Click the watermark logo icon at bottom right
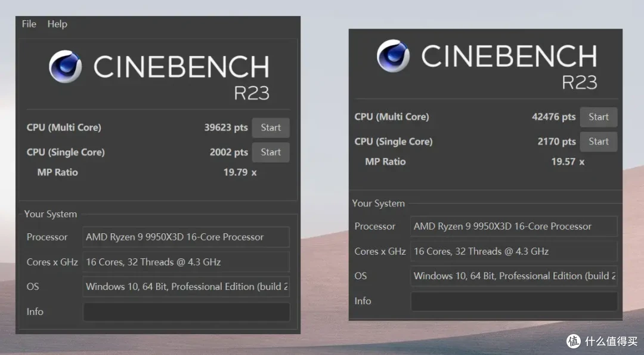 574,341
